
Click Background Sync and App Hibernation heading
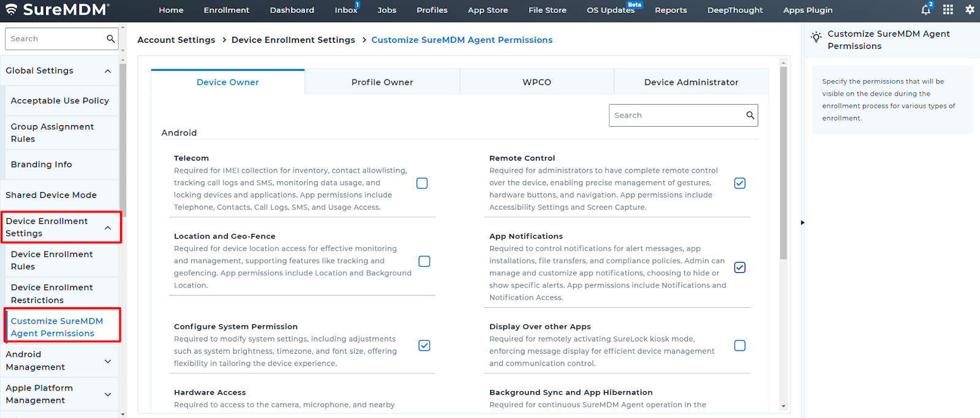tap(571, 392)
